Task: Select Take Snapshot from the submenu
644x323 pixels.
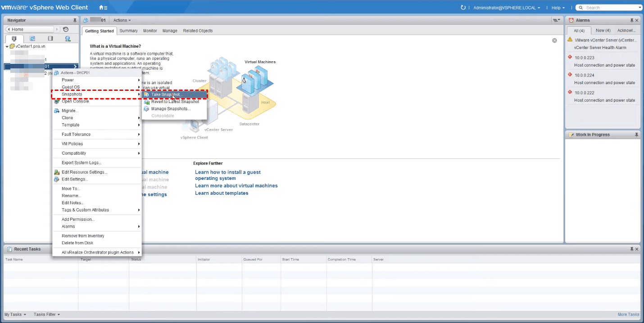Action: [165, 94]
